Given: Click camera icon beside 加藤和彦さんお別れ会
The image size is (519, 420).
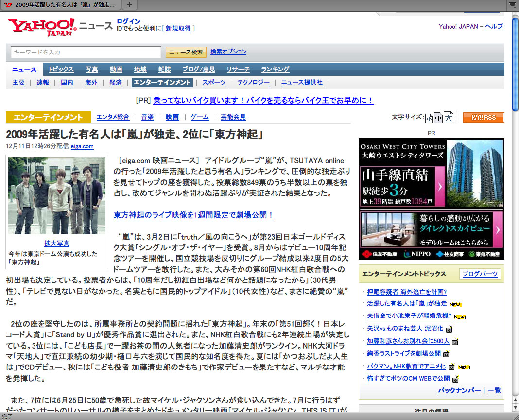Looking at the screenshot, I should tap(455, 342).
